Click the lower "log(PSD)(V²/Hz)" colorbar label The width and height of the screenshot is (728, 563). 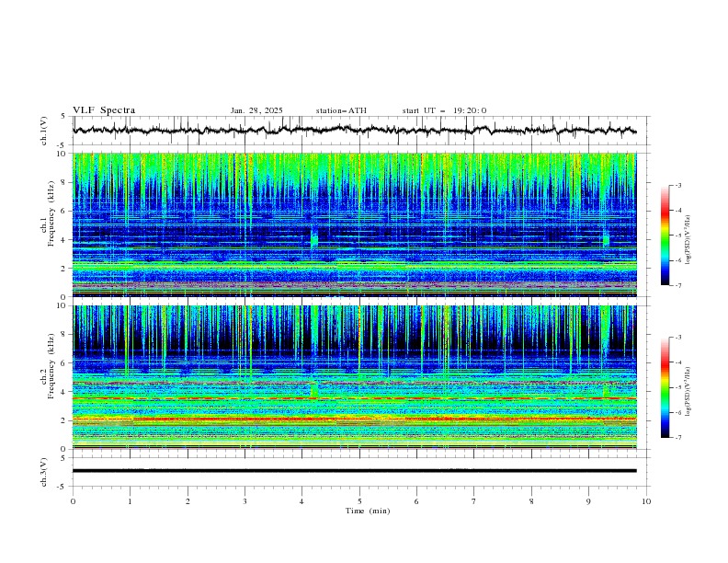688,391
